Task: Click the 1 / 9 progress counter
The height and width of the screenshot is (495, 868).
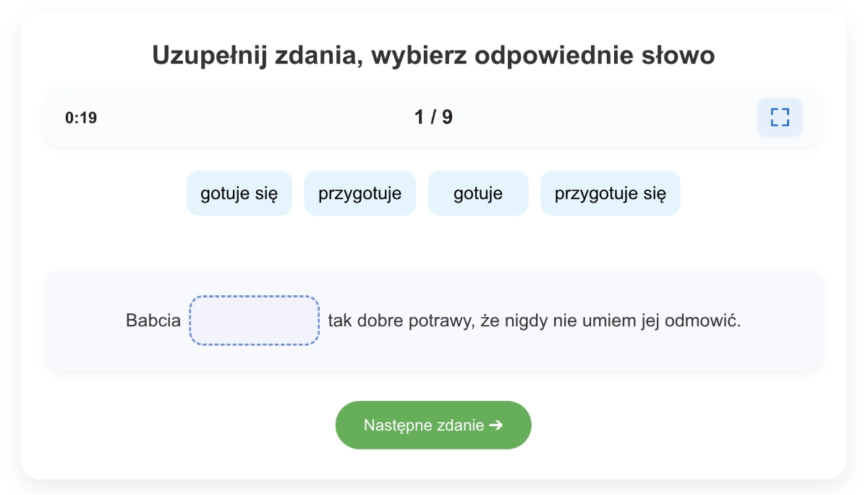Action: [x=433, y=117]
